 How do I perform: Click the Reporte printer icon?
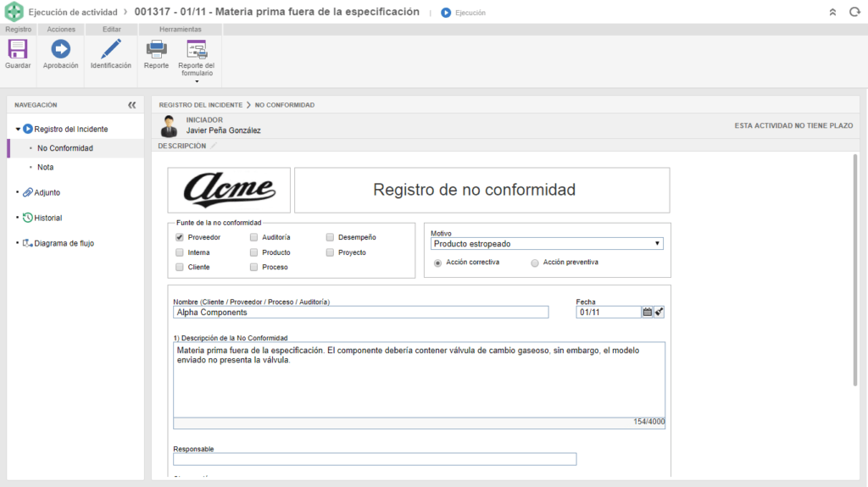(x=156, y=50)
